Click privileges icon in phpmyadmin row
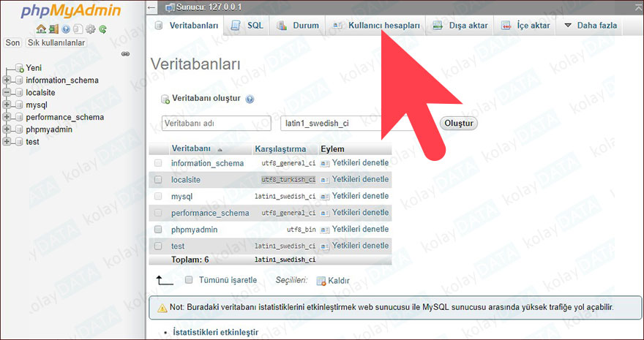The width and height of the screenshot is (644, 340). pos(325,230)
